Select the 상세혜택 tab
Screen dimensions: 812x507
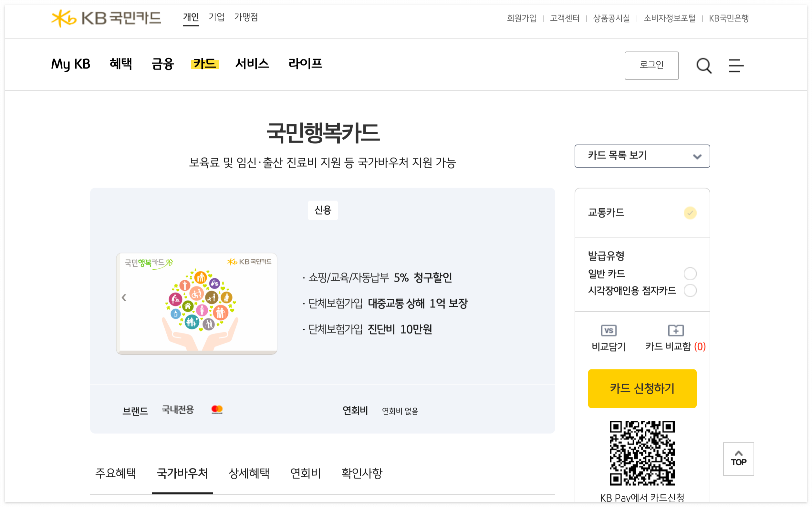[249, 473]
